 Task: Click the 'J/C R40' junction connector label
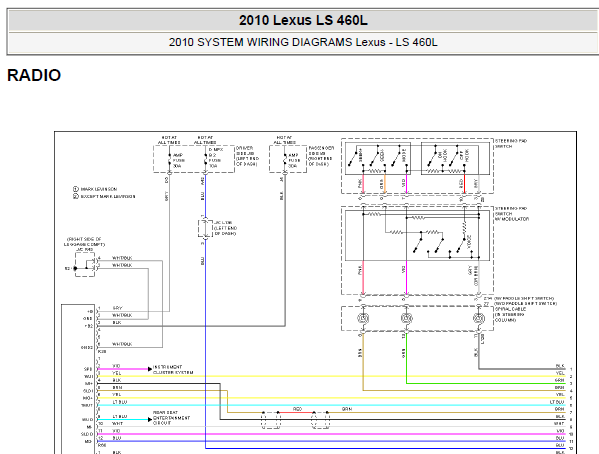coord(85,250)
